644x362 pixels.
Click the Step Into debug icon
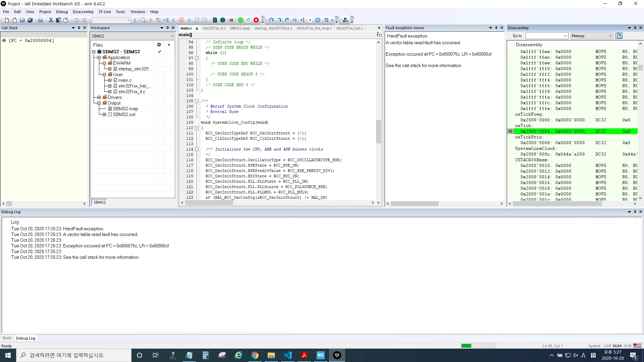279,20
